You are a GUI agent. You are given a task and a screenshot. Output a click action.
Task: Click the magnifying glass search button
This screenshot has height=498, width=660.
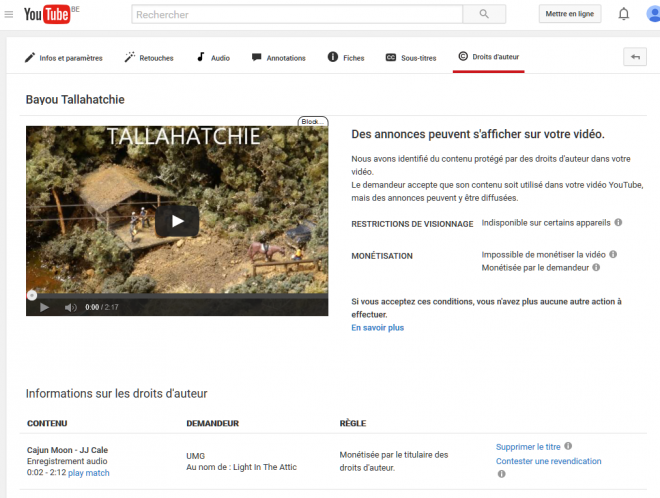484,14
